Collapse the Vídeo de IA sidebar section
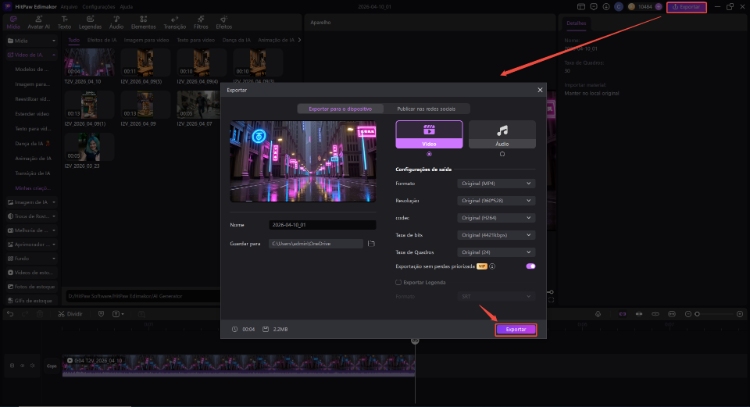750x407 pixels. point(32,55)
